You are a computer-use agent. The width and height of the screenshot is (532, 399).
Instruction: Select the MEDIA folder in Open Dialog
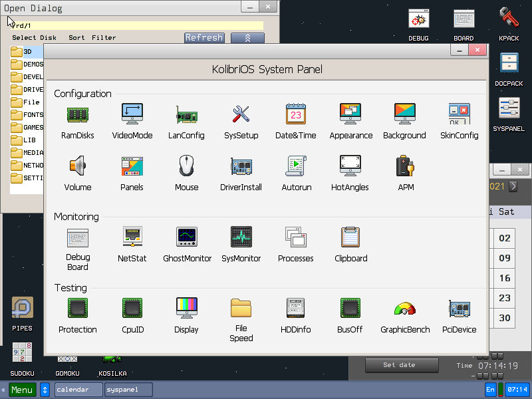27,153
